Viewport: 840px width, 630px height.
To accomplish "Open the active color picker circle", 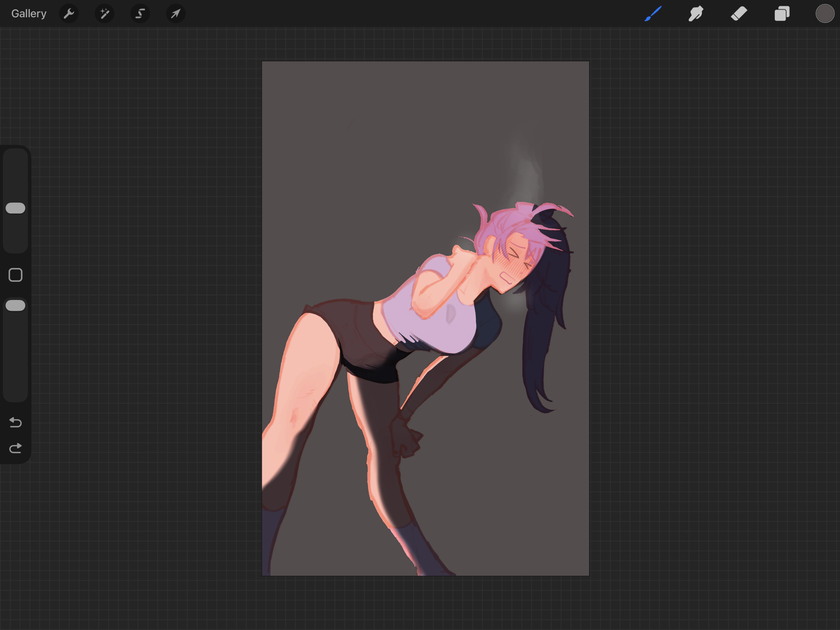I will pos(824,14).
